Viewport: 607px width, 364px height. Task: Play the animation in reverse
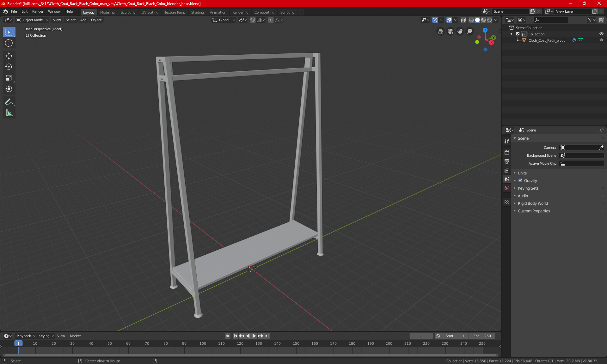248,336
